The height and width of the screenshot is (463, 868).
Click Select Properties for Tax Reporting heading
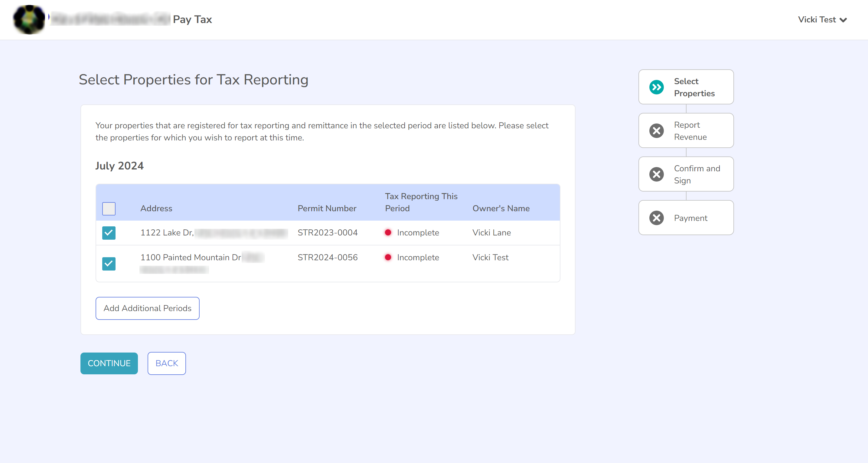194,80
